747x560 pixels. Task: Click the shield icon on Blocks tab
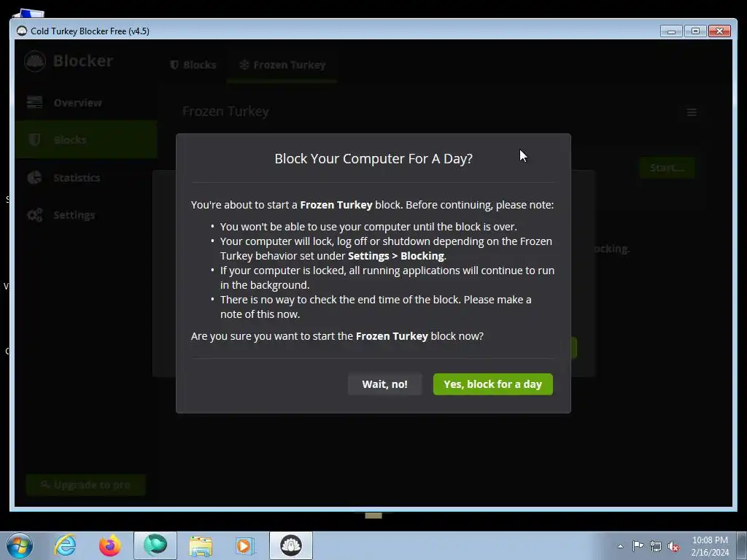point(174,65)
